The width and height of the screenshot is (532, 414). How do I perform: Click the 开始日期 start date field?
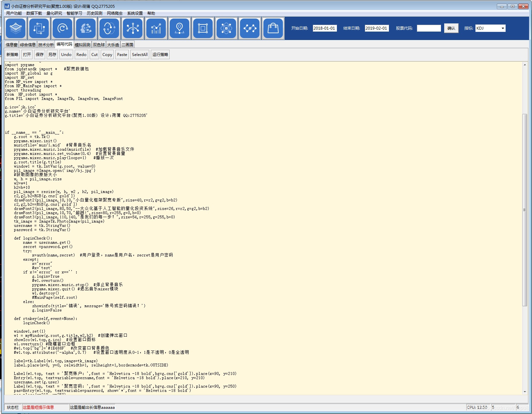[325, 28]
